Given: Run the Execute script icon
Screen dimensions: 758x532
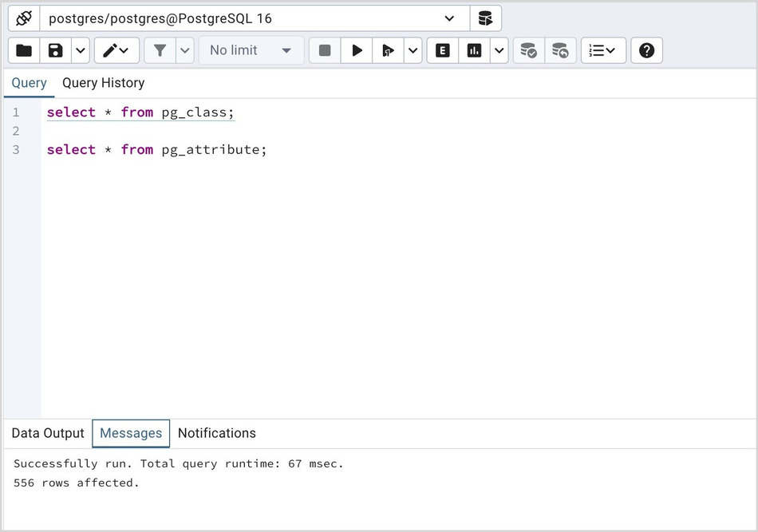Looking at the screenshot, I should [388, 50].
